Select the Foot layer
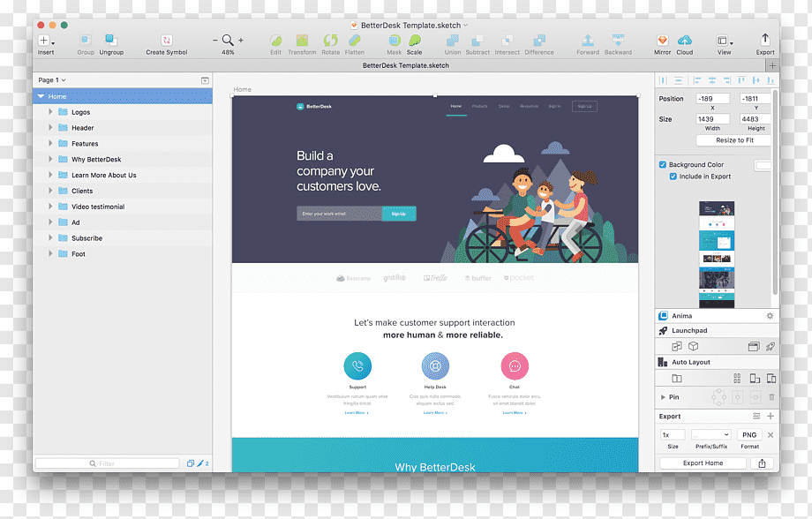Image resolution: width=812 pixels, height=519 pixels. pos(123,254)
